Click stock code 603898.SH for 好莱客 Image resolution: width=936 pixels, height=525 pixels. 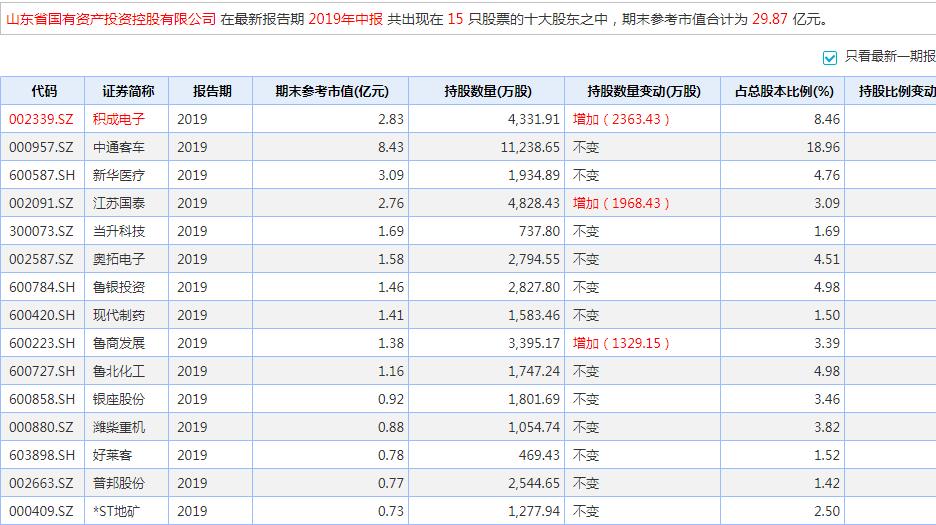tap(41, 455)
